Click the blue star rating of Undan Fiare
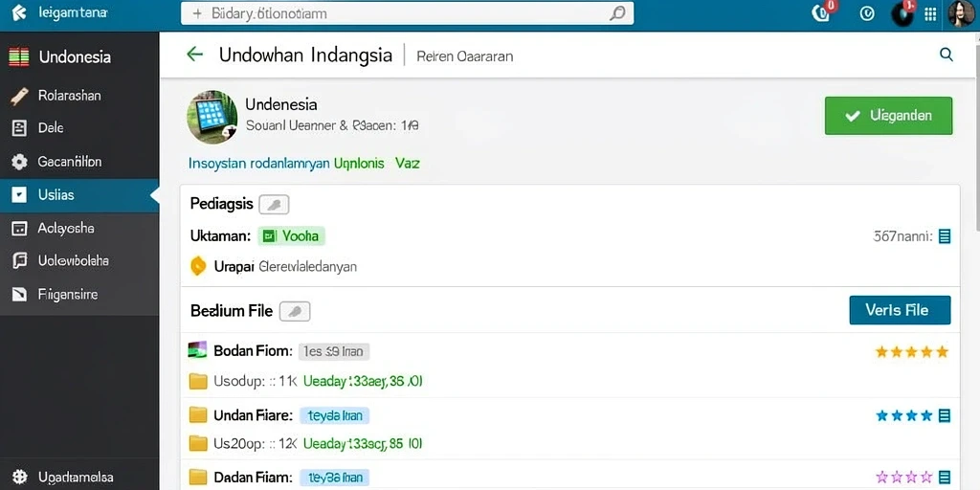The image size is (980, 490). pos(903,415)
